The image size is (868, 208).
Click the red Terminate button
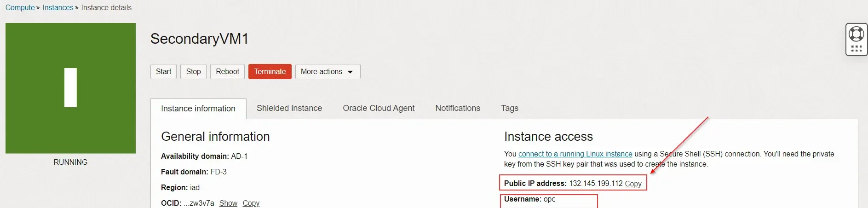tap(270, 71)
